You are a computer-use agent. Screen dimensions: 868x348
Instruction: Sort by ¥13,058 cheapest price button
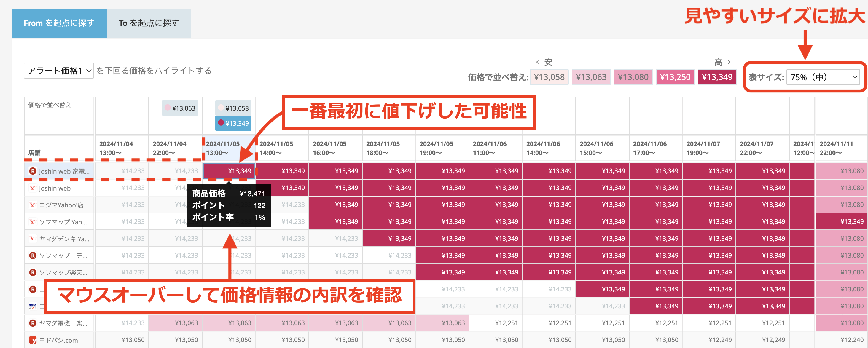549,77
